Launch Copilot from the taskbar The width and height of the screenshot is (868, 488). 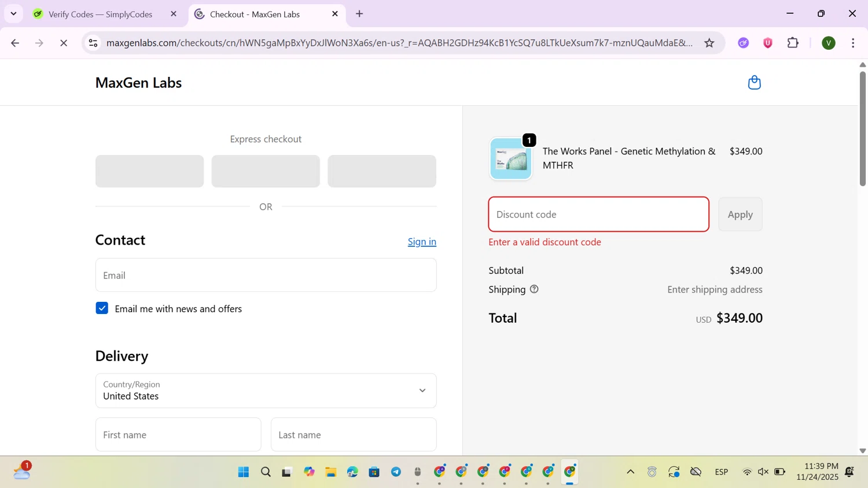(309, 472)
